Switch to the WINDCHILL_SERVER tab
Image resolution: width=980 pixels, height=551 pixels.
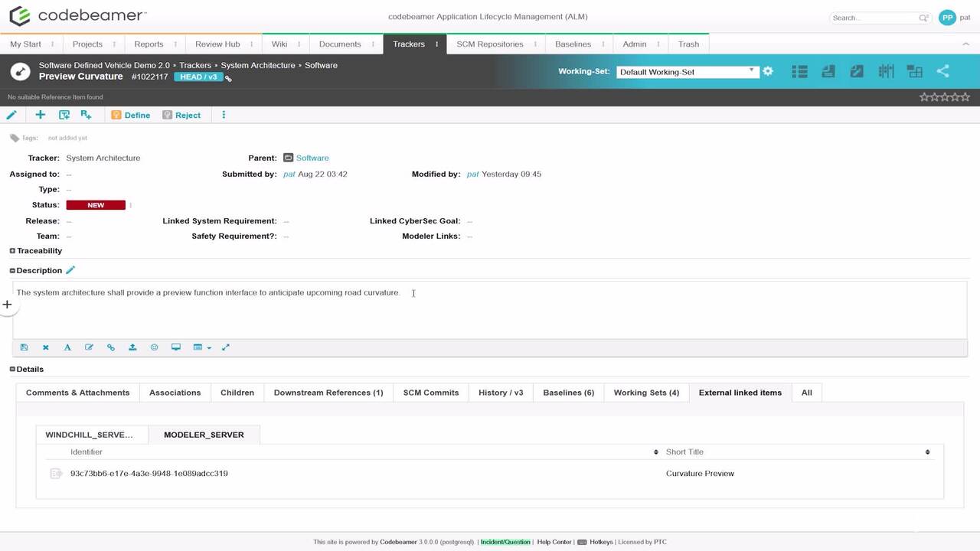tap(89, 435)
